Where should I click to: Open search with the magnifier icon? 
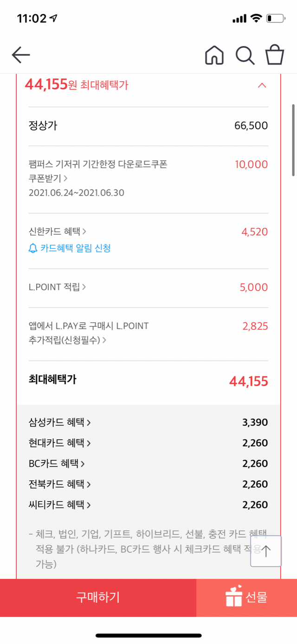pos(245,55)
